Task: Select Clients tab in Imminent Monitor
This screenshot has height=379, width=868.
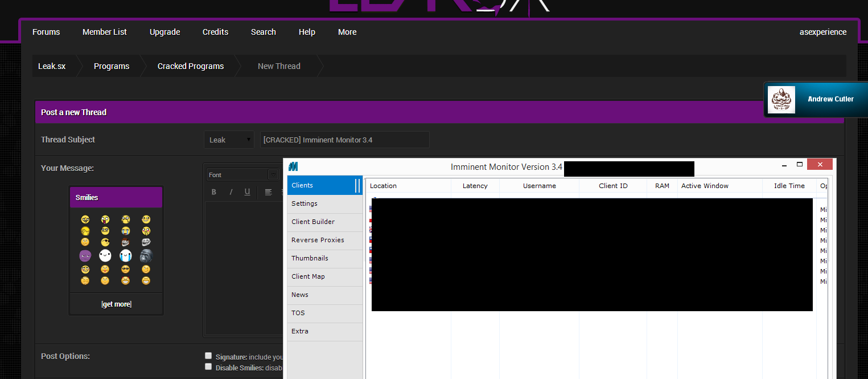Action: point(324,185)
